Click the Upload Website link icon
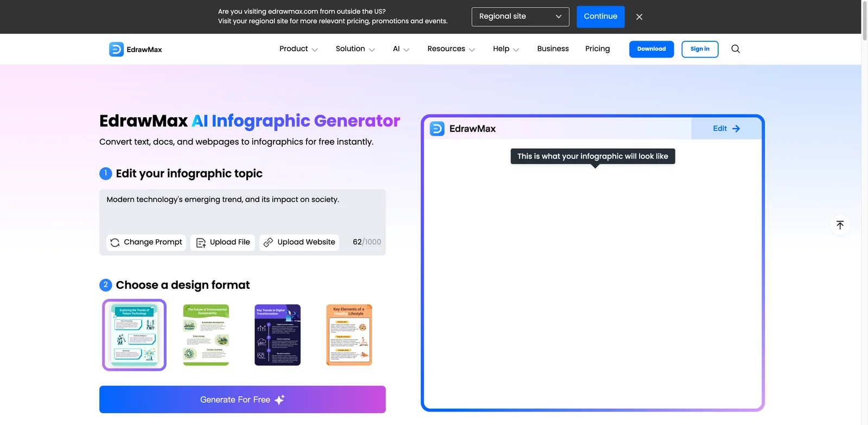This screenshot has height=425, width=868. click(269, 243)
